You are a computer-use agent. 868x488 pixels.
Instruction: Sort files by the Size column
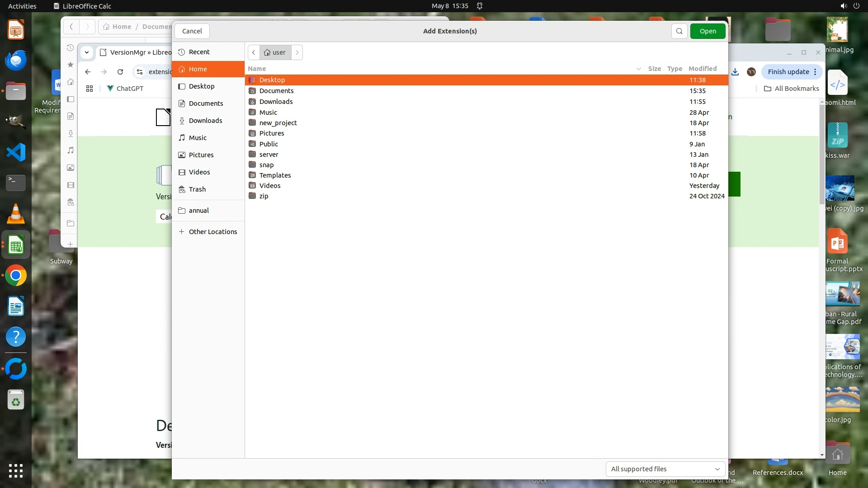654,69
